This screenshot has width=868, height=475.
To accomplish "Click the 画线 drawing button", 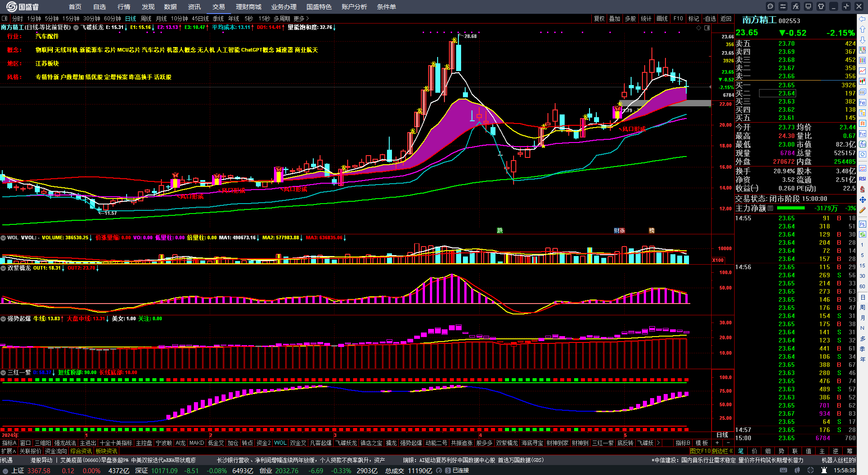I will pyautogui.click(x=662, y=19).
